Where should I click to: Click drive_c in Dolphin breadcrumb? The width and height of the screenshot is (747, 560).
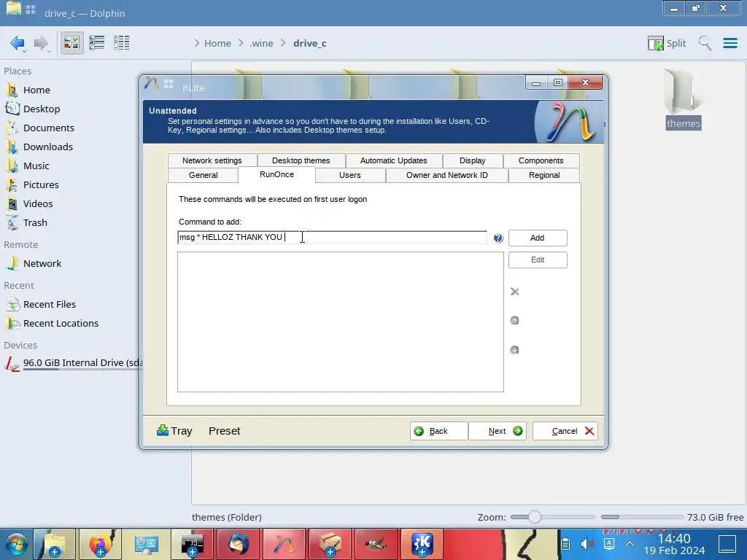coord(309,43)
